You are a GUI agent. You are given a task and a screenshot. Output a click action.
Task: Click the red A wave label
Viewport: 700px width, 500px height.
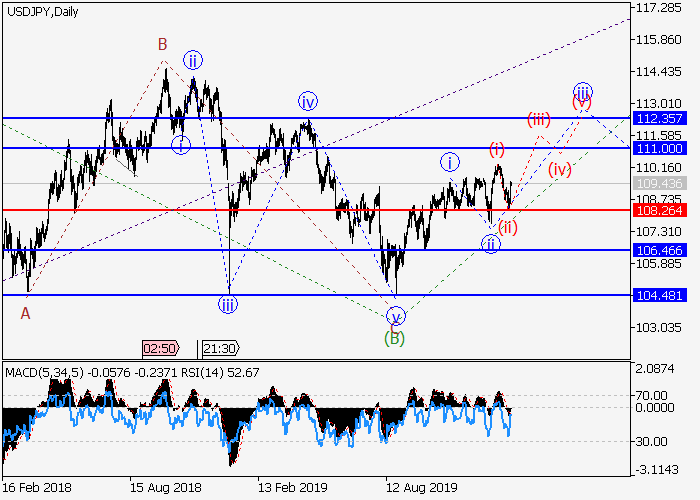coord(25,312)
